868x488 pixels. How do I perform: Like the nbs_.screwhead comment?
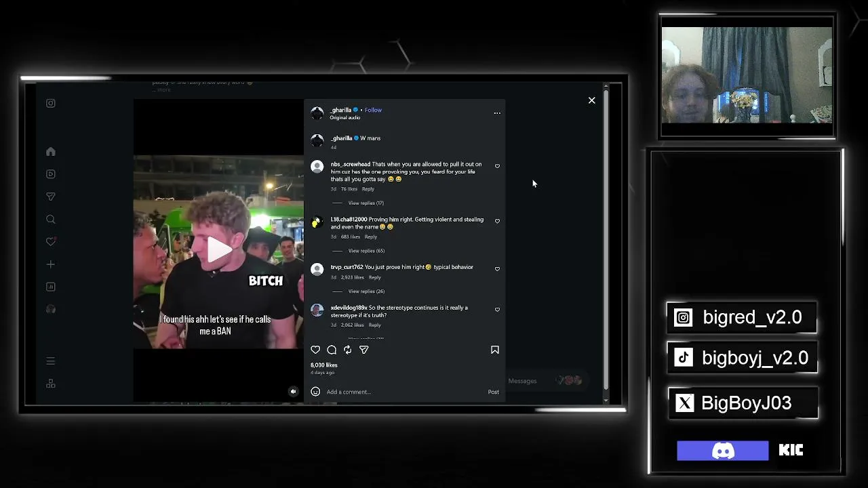point(497,166)
